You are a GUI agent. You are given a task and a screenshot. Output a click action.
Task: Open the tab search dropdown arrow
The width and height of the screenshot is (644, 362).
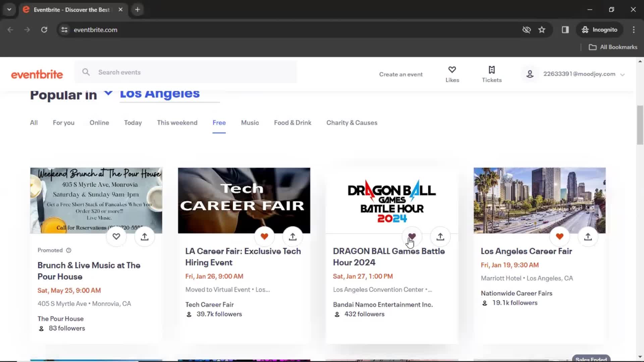pyautogui.click(x=9, y=10)
